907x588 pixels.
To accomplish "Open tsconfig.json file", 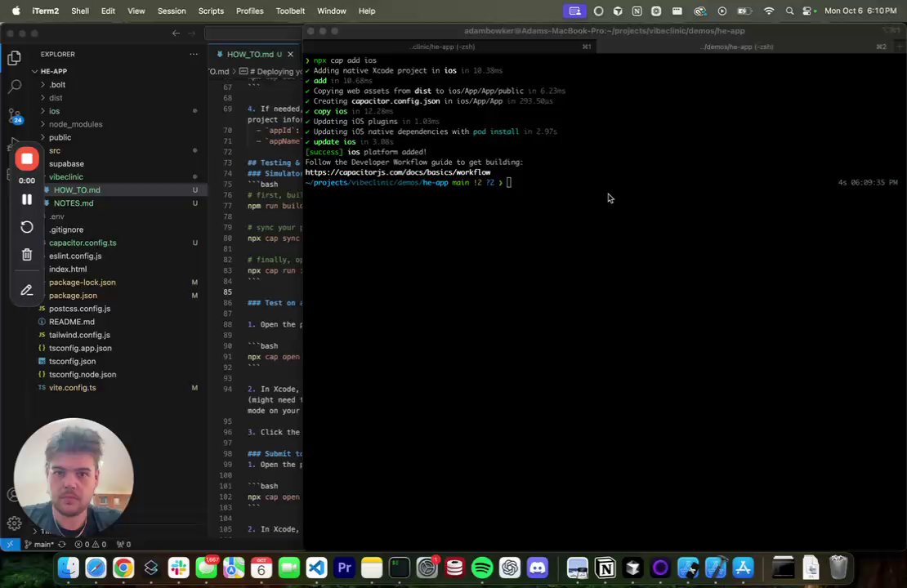I will coord(72,361).
